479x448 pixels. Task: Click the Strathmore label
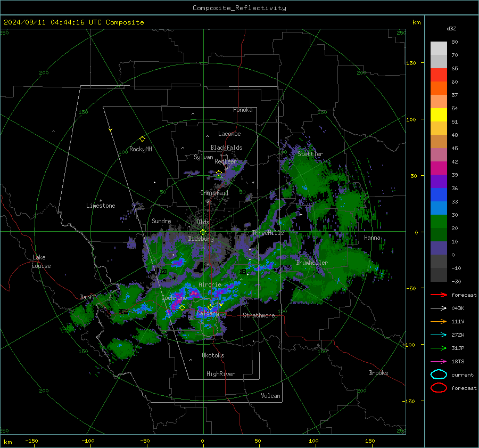pos(259,315)
